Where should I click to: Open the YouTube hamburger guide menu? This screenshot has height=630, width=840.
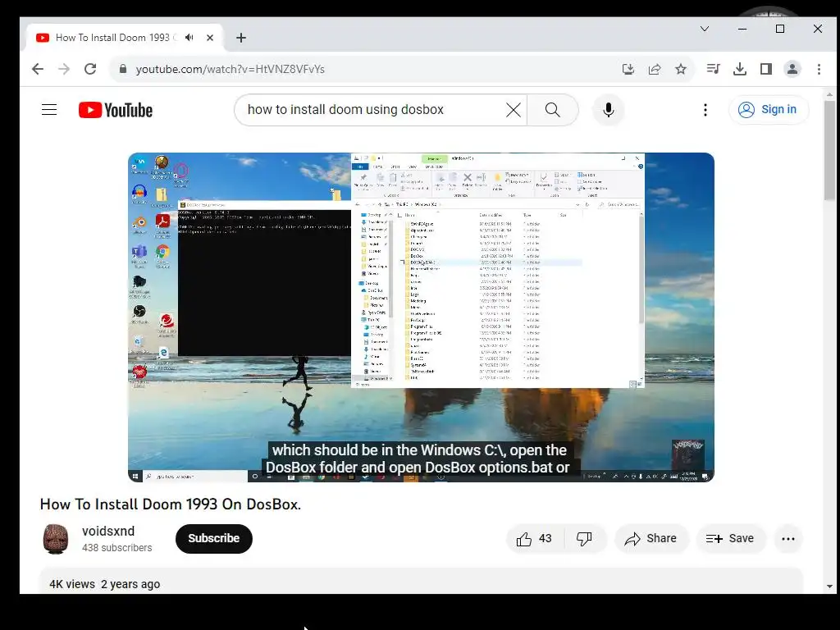49,110
